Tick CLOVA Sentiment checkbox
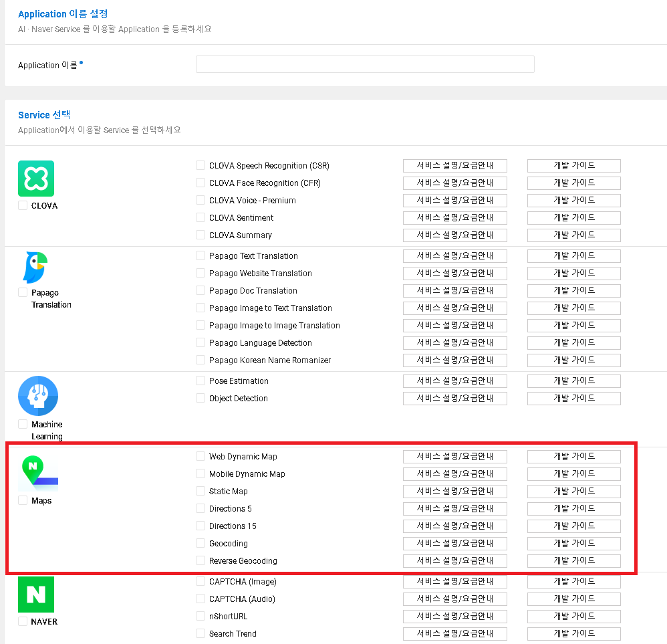The height and width of the screenshot is (644, 667). point(201,217)
